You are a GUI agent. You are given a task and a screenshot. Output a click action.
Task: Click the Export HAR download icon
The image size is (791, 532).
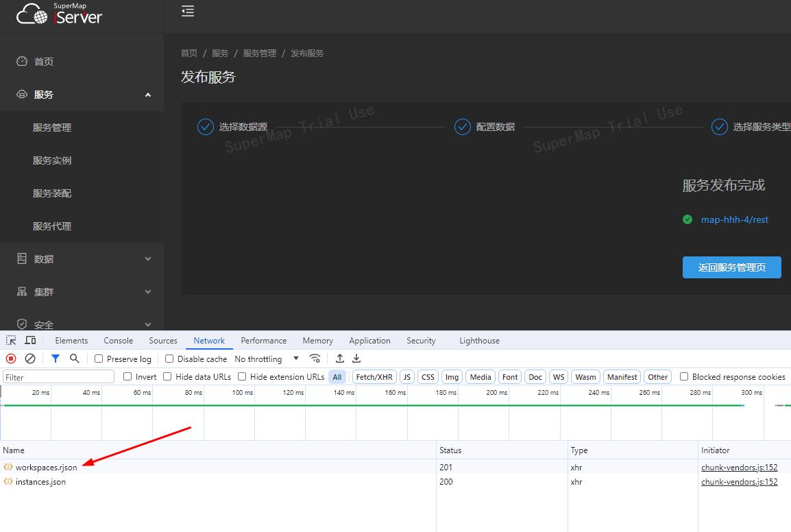click(356, 359)
